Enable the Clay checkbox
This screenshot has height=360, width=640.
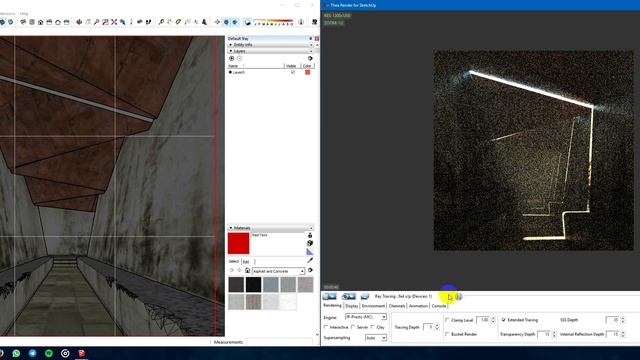tap(373, 327)
